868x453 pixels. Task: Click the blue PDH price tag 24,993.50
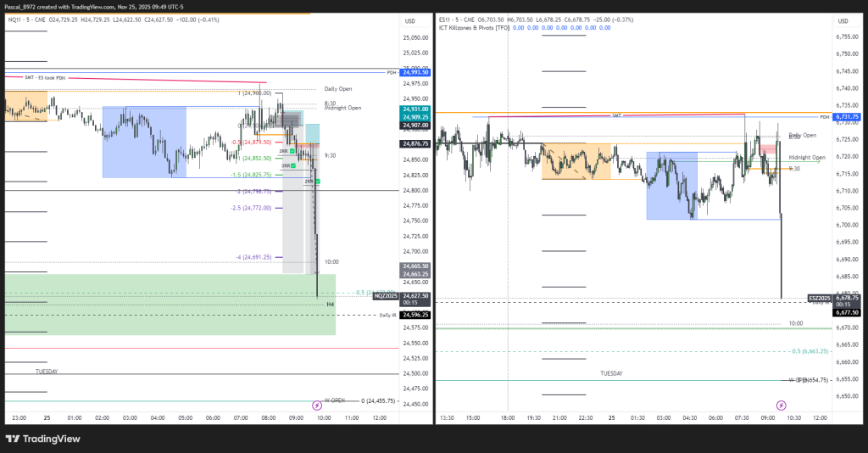coord(415,73)
